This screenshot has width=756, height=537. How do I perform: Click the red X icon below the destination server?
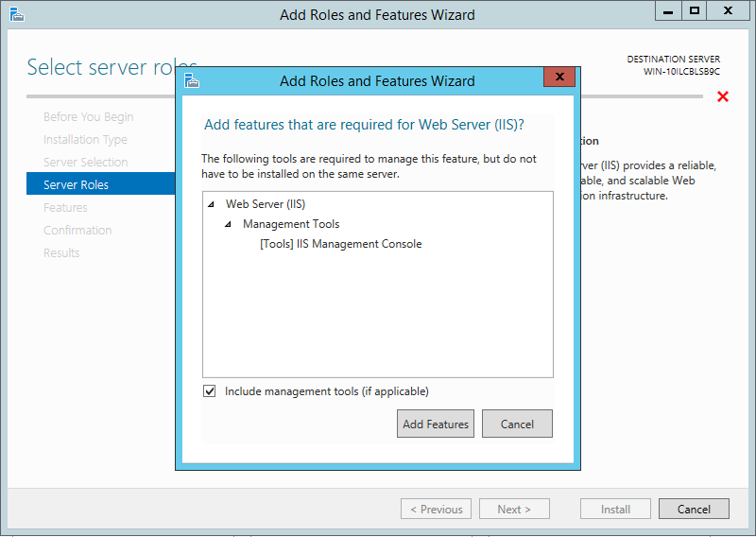723,96
